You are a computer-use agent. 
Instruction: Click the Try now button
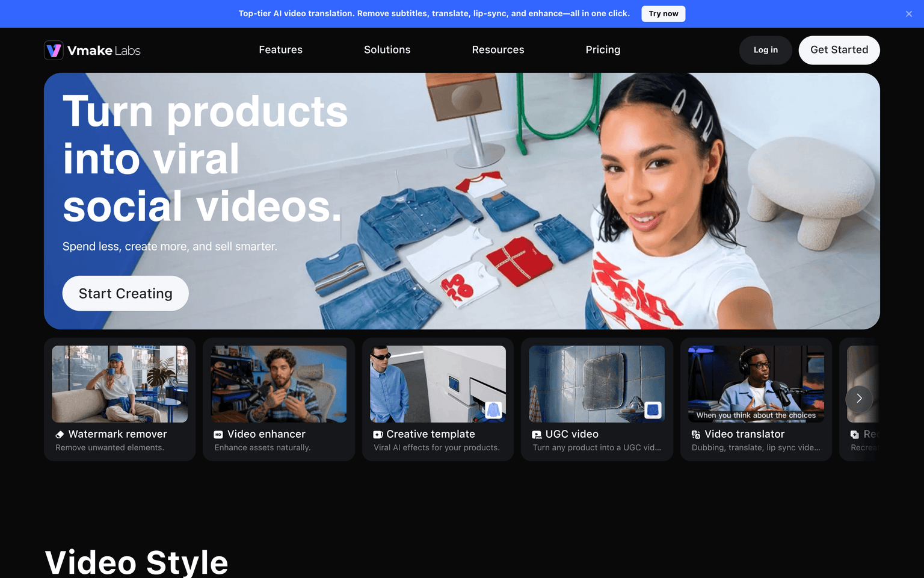coord(664,14)
